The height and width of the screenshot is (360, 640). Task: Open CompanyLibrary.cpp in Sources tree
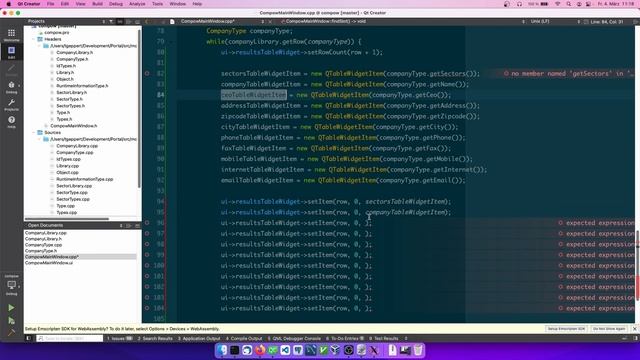coord(77,146)
